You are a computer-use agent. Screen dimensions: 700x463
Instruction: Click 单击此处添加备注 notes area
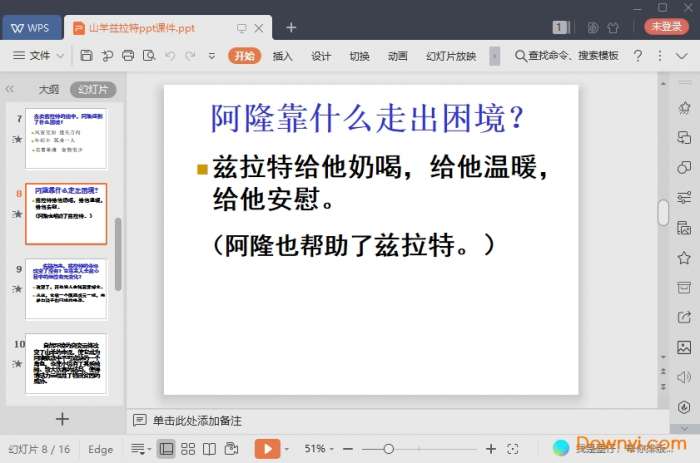(x=197, y=421)
